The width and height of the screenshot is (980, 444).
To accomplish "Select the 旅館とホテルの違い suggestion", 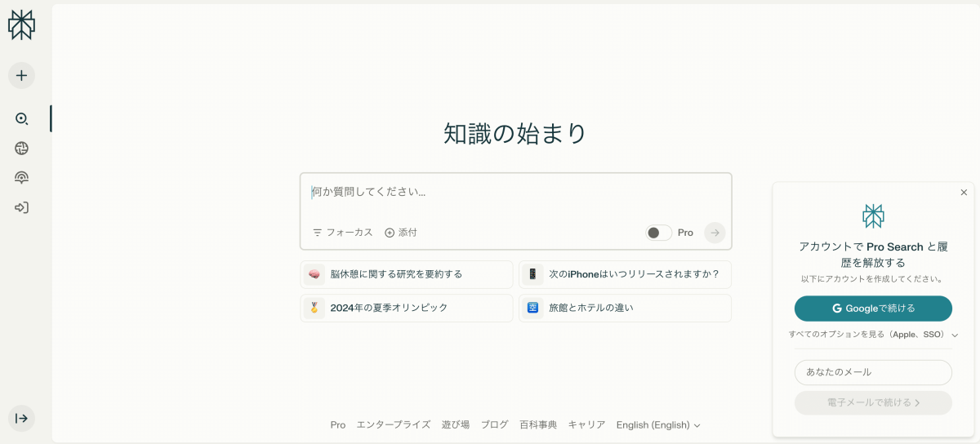I will tap(625, 308).
